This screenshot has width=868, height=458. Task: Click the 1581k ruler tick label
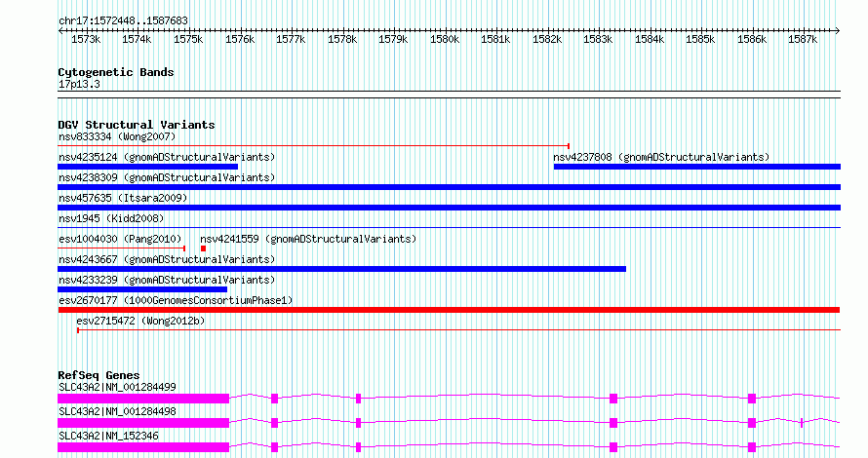(495, 39)
